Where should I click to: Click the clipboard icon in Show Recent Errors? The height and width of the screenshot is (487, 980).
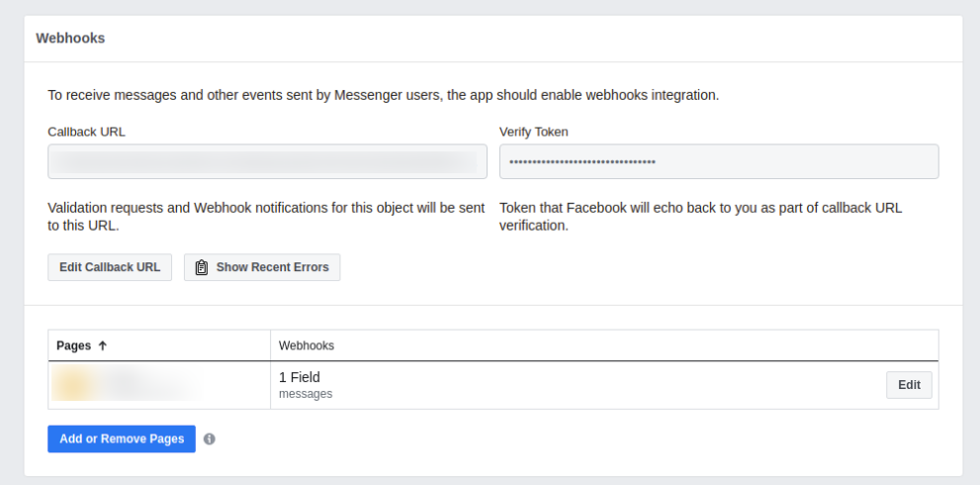coord(202,268)
